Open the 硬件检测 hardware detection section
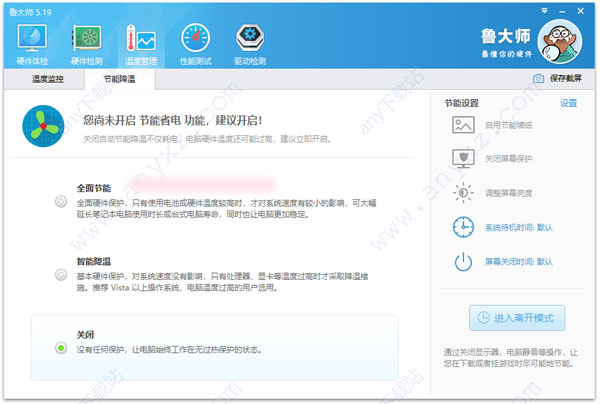This screenshot has width=600, height=404. tap(87, 44)
